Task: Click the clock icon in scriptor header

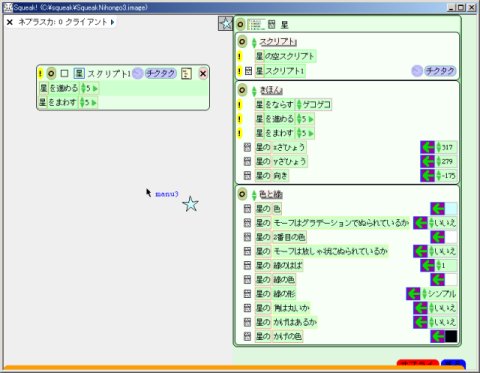Action: [137, 73]
